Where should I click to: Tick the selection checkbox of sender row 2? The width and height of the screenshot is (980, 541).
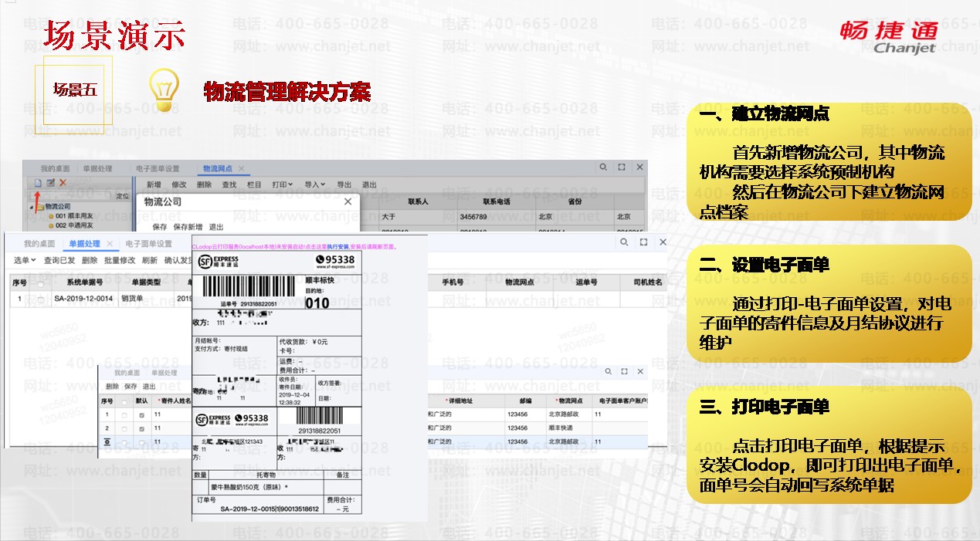pyautogui.click(x=124, y=428)
